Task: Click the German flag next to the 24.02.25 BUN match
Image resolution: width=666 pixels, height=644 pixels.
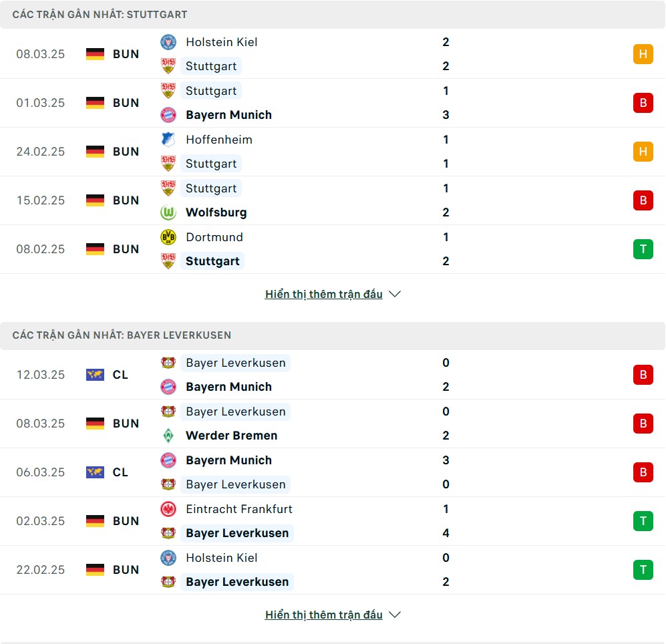Action: [x=95, y=152]
